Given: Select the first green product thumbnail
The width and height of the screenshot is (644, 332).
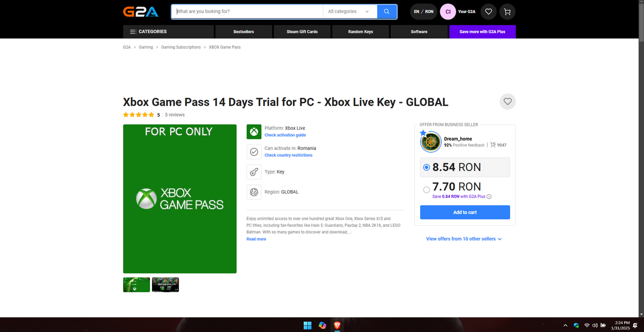Looking at the screenshot, I should (136, 285).
